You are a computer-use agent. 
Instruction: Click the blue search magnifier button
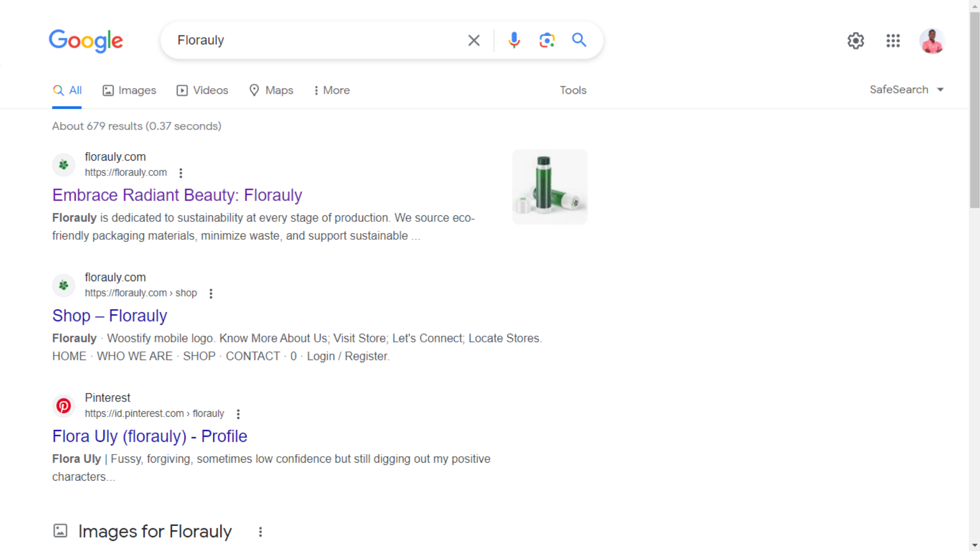[579, 40]
